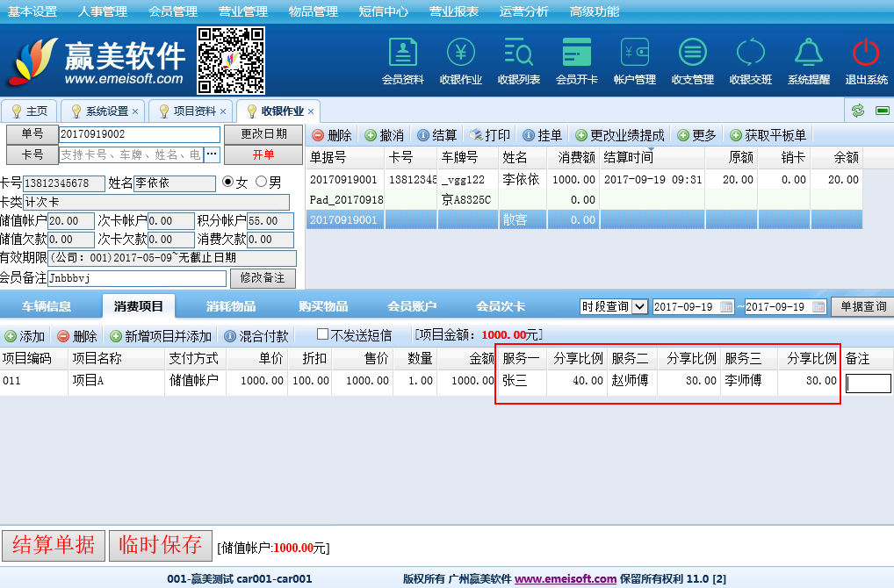Click the 退出系统 power icon
The height and width of the screenshot is (588, 894).
click(866, 53)
